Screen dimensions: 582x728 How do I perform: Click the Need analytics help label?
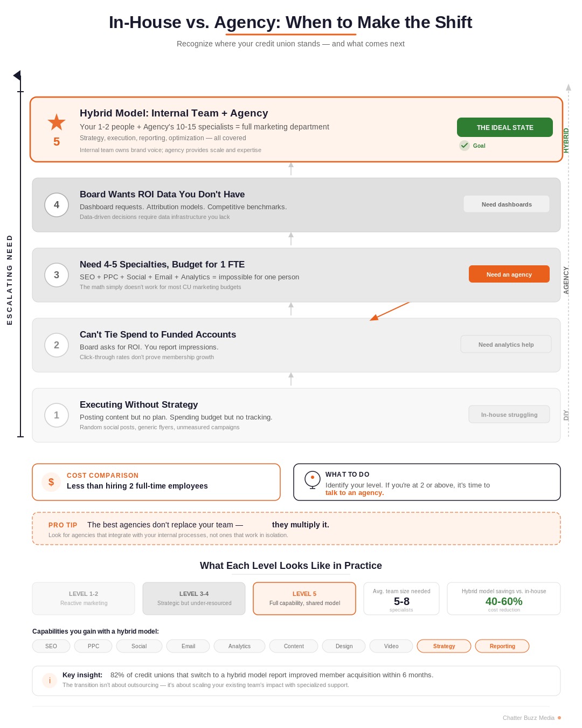click(x=506, y=344)
